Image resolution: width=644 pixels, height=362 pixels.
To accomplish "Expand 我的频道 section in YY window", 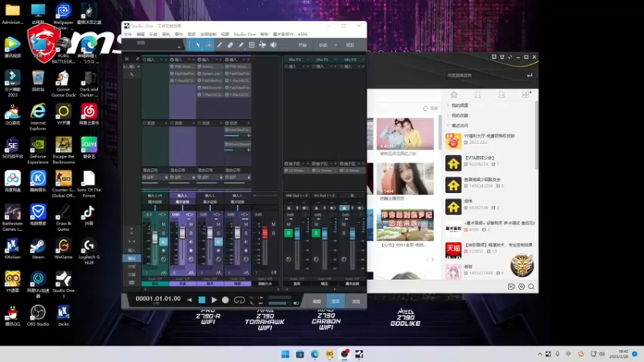I will tap(448, 105).
